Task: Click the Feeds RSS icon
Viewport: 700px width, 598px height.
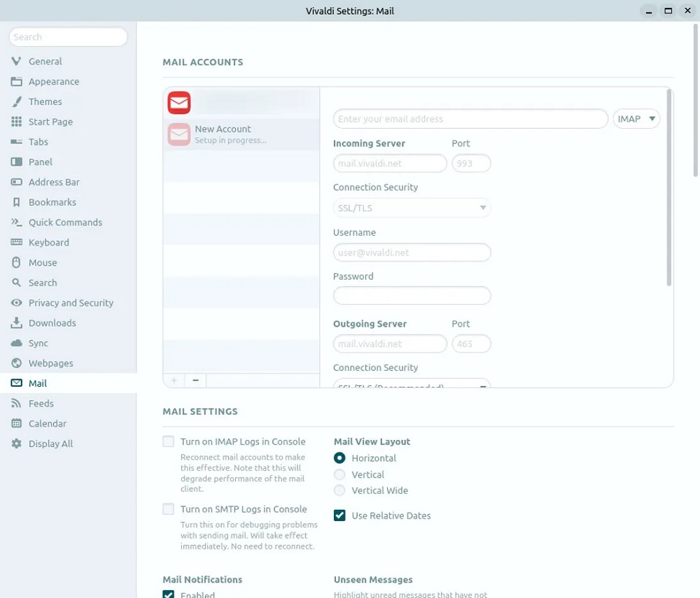Action: click(x=17, y=404)
